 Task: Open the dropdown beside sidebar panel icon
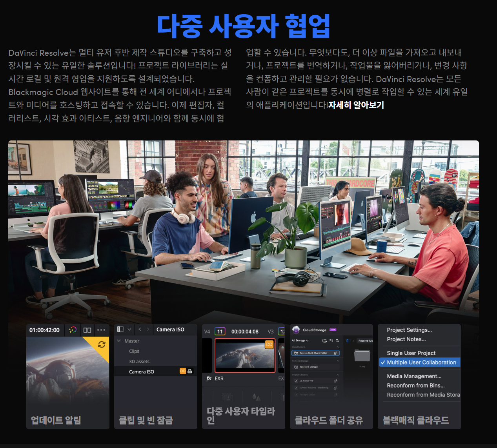[x=129, y=330]
